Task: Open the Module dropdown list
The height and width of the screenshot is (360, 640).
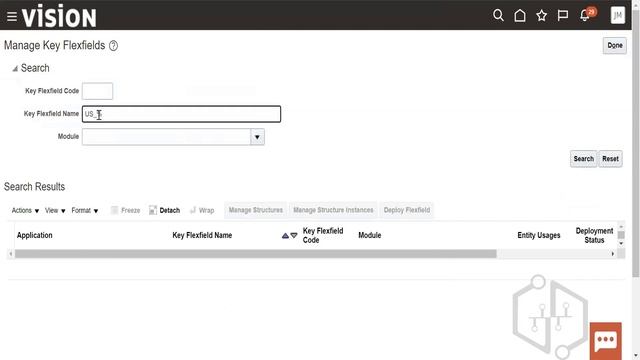Action: [x=257, y=137]
